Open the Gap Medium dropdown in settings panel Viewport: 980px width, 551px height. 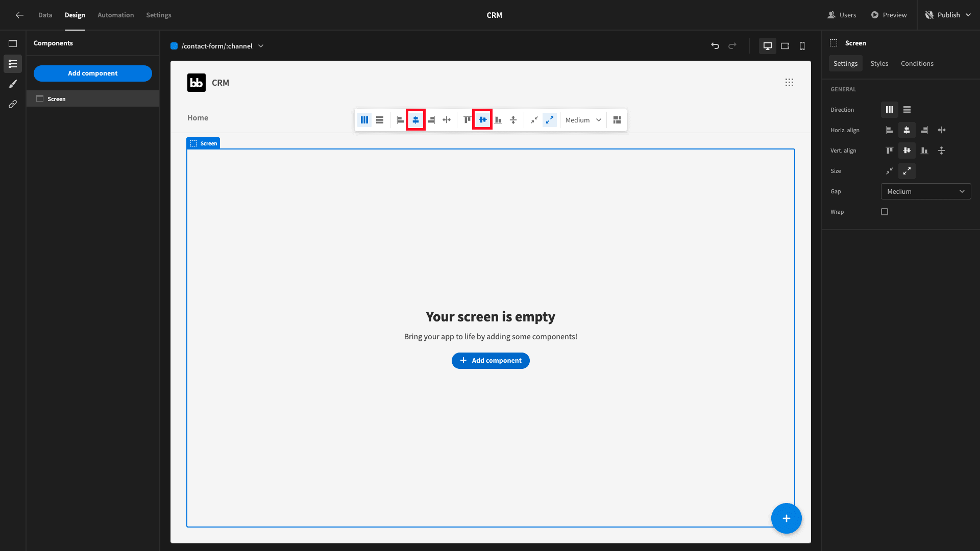tap(926, 191)
